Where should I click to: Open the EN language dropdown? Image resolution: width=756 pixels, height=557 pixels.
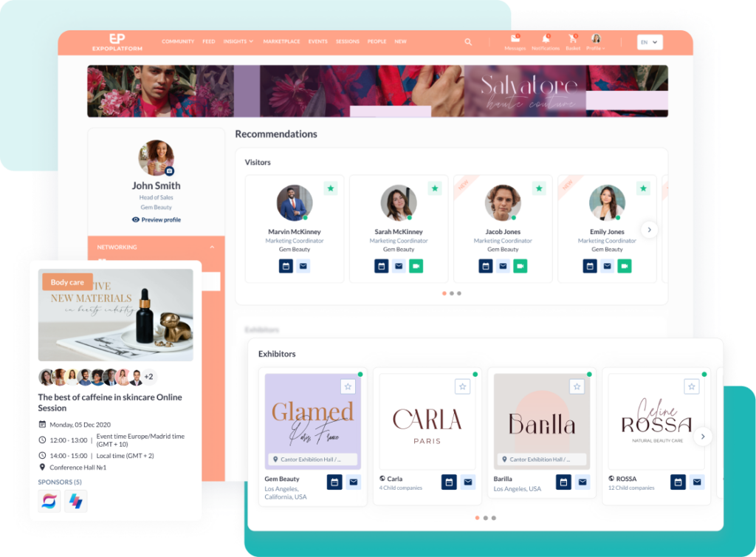click(x=650, y=42)
